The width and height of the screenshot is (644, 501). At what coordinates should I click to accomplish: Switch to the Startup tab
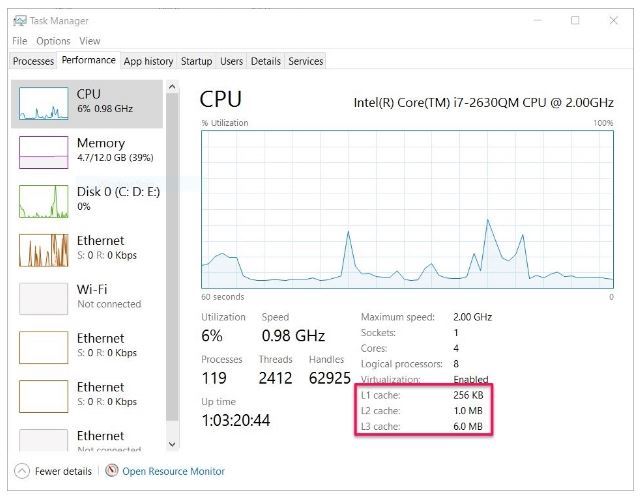coord(196,61)
